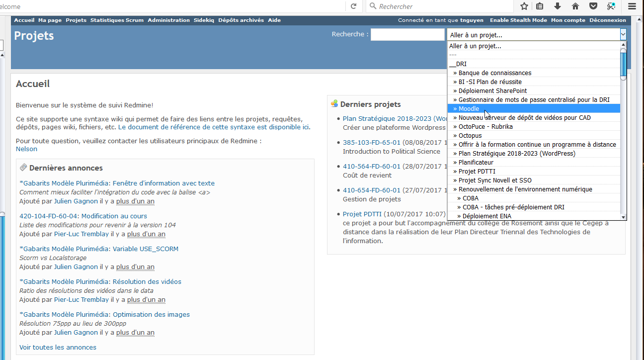Select Moodle in the project list

click(x=469, y=109)
